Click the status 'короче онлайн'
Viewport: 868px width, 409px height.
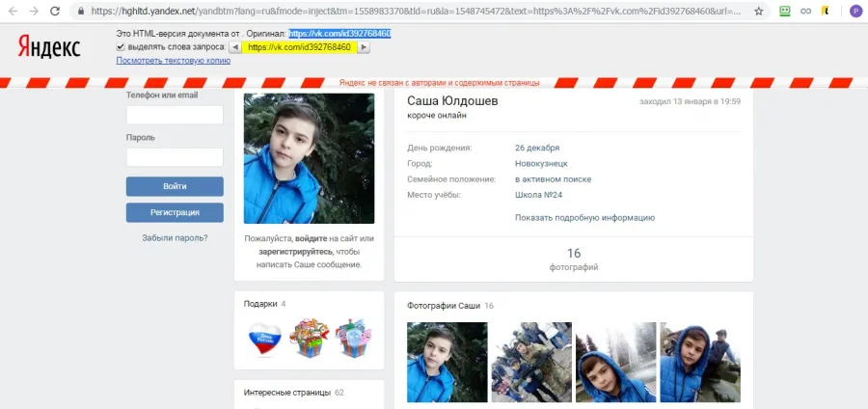click(x=437, y=115)
